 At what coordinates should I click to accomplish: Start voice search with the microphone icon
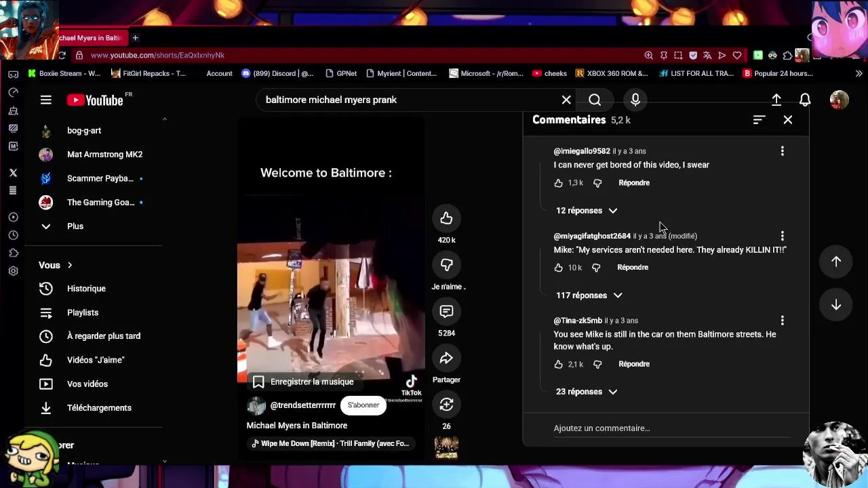pos(635,100)
